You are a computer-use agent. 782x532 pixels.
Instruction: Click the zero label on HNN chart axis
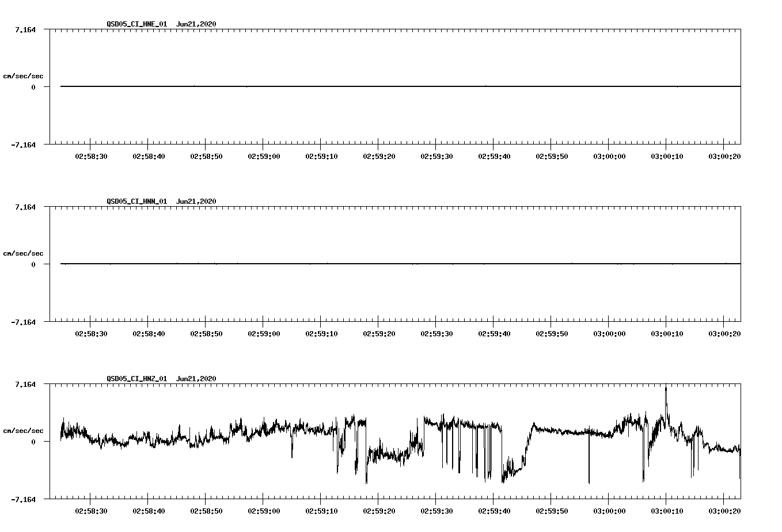pyautogui.click(x=33, y=264)
